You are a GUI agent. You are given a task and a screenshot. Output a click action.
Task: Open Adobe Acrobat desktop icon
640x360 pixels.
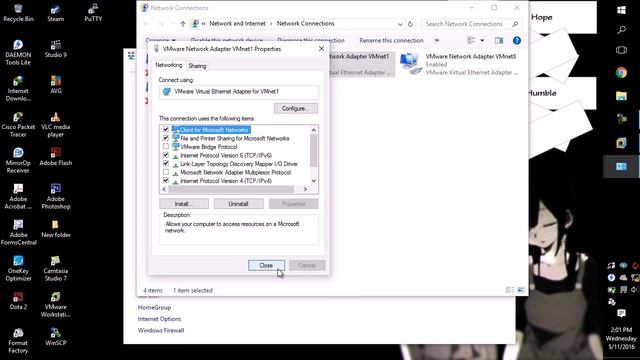[18, 196]
